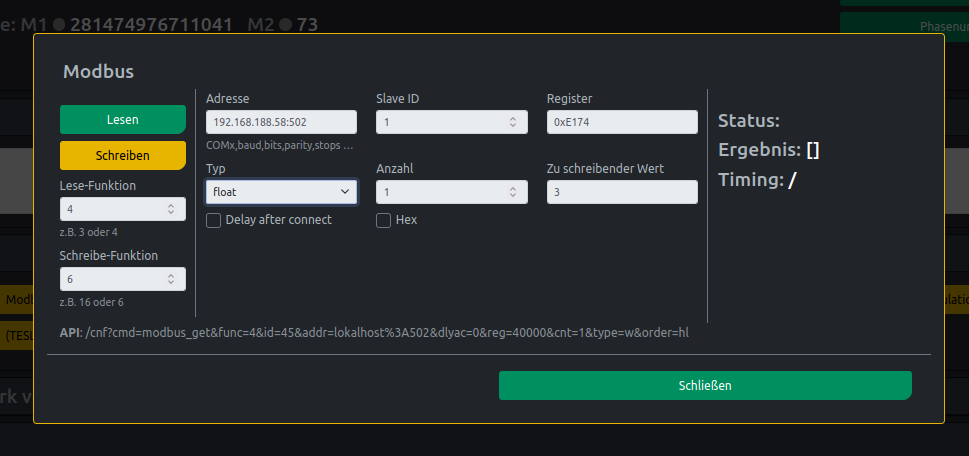Screen dimensions: 969x456
Task: Click the Typ dropdown chevron arrow
Action: (345, 191)
